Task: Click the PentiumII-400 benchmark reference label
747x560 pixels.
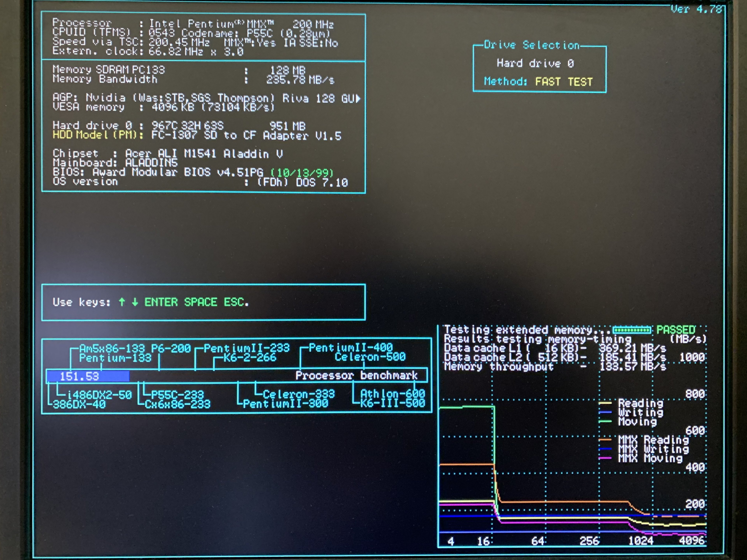Action: pyautogui.click(x=351, y=348)
